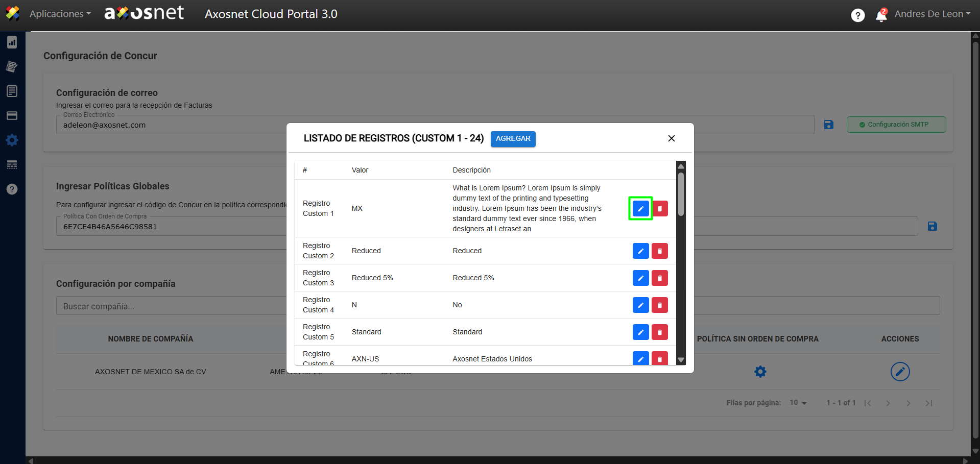The height and width of the screenshot is (464, 980).
Task: Click the NOMBRE DE COMPAÑÍA column header
Action: pyautogui.click(x=151, y=339)
